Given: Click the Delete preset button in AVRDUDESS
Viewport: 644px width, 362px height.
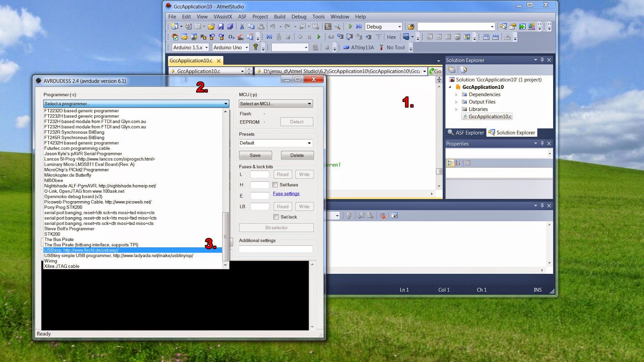Looking at the screenshot, I should pyautogui.click(x=297, y=155).
